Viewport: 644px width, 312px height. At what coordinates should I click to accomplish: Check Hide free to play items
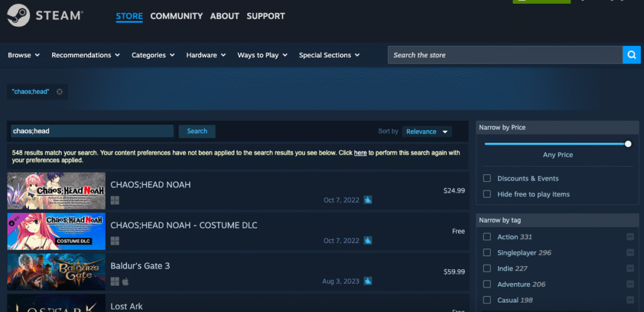click(487, 194)
